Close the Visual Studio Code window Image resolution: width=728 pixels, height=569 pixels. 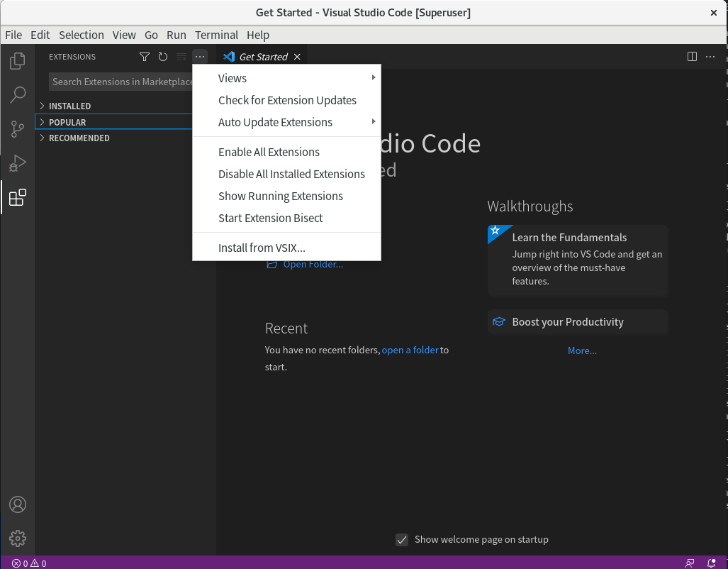click(x=714, y=13)
